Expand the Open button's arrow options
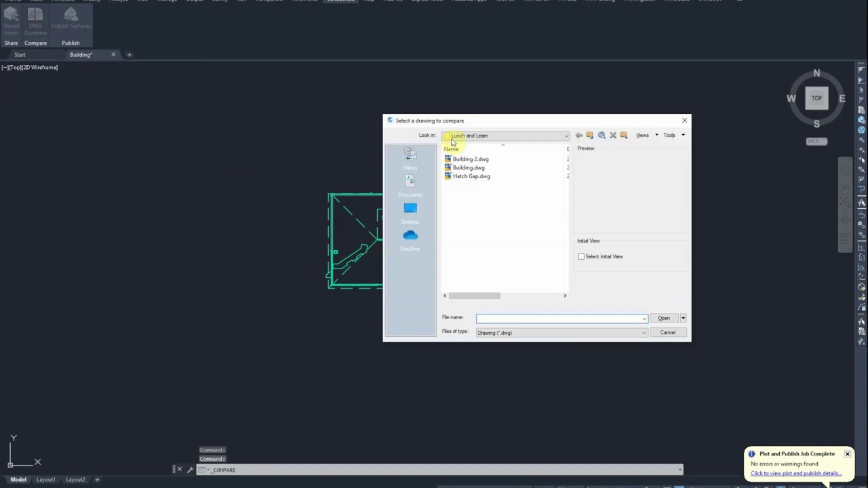868x488 pixels. point(683,318)
